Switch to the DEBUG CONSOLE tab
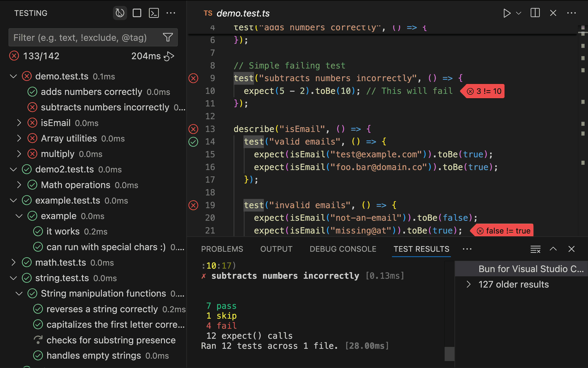 tap(343, 249)
